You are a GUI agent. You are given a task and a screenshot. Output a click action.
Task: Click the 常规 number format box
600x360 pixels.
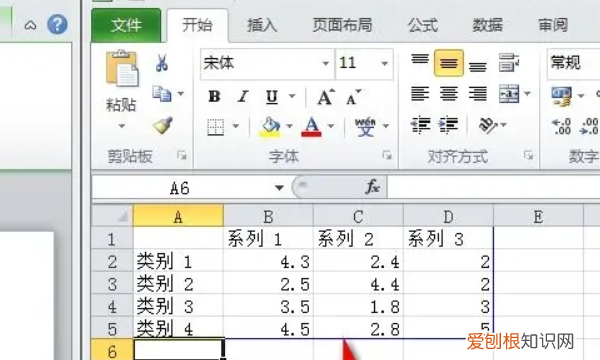pos(573,63)
